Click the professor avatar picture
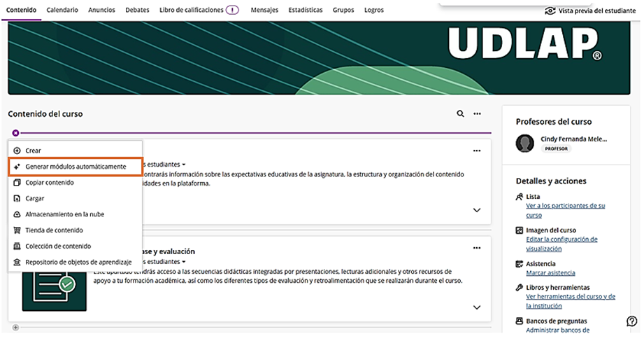The height and width of the screenshot is (348, 644). [525, 143]
